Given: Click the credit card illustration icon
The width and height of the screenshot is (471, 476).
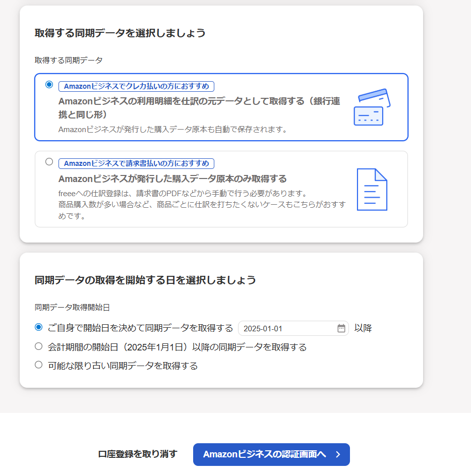Looking at the screenshot, I should [372, 107].
